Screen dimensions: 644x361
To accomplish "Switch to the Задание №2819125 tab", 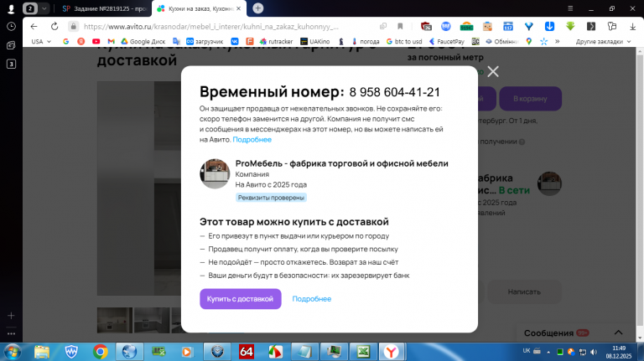I will pyautogui.click(x=104, y=8).
